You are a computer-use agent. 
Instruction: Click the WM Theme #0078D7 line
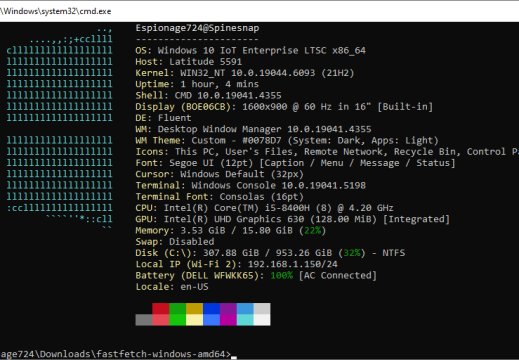(x=287, y=141)
